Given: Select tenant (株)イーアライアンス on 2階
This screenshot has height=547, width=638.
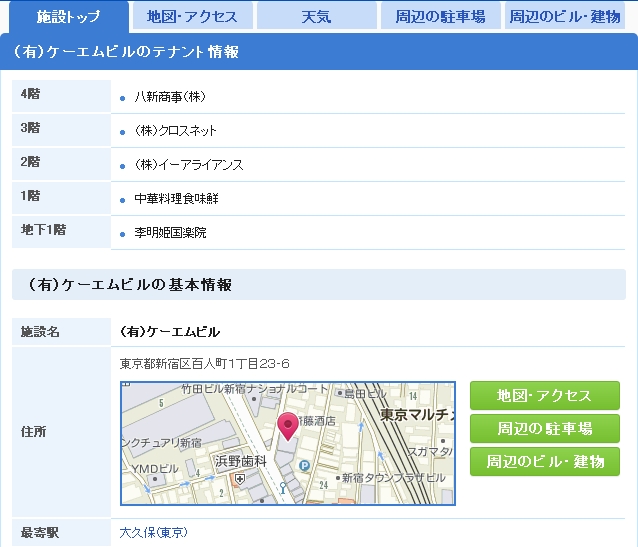Looking at the screenshot, I should (189, 165).
